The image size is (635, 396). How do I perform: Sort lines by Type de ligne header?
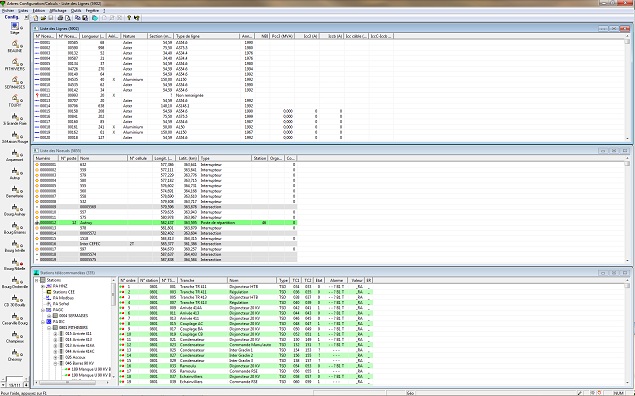[207, 36]
